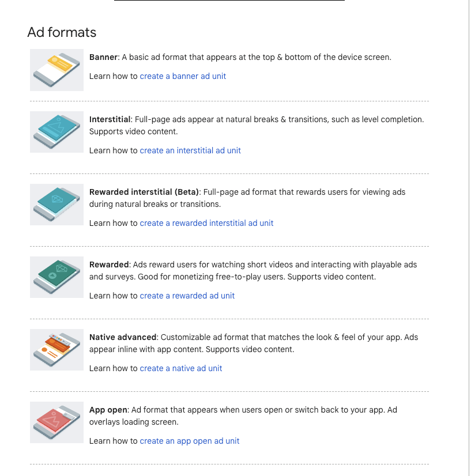Viewport: 471px width, 476px height.
Task: Open the create a rewarded ad unit link
Action: pos(187,296)
